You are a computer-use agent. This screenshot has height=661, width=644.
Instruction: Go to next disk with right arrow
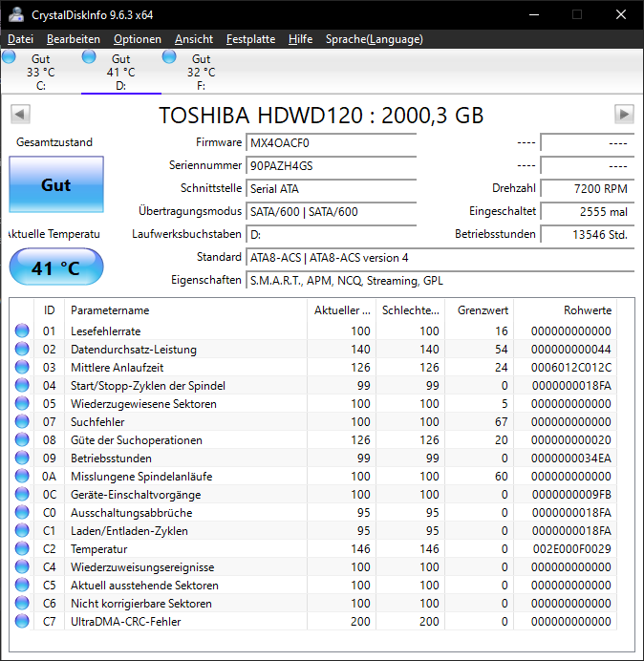(x=624, y=115)
